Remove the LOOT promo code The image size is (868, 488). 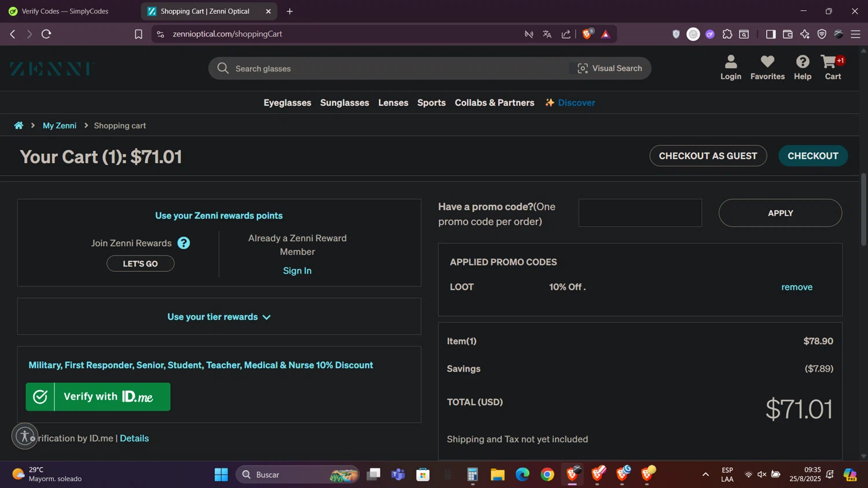pyautogui.click(x=796, y=287)
